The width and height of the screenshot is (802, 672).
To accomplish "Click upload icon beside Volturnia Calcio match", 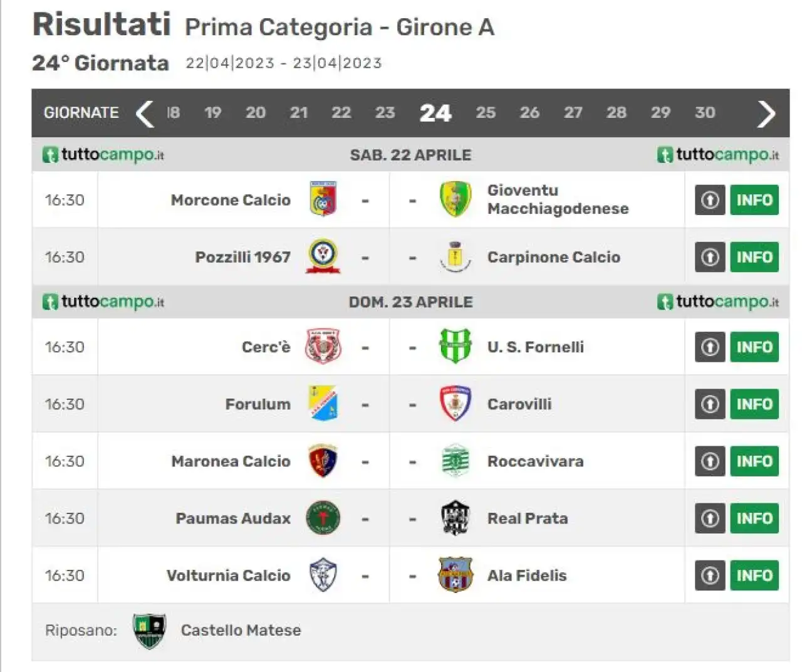I will (710, 575).
